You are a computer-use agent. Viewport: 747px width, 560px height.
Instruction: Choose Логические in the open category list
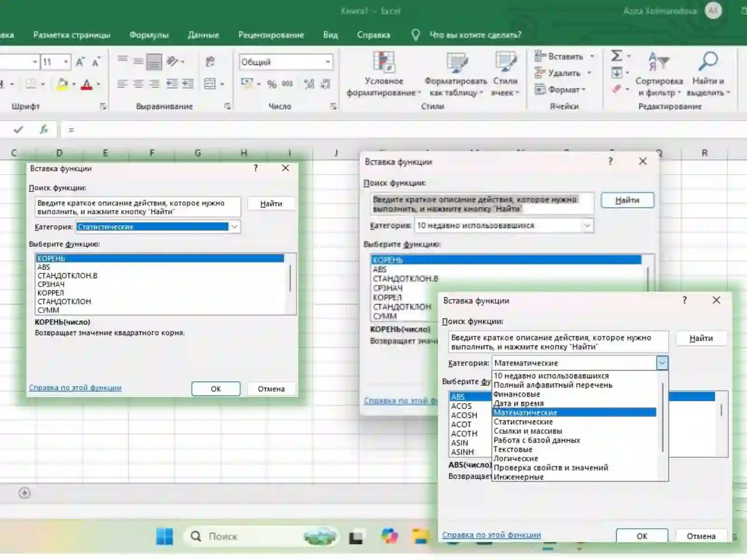[x=575, y=459]
